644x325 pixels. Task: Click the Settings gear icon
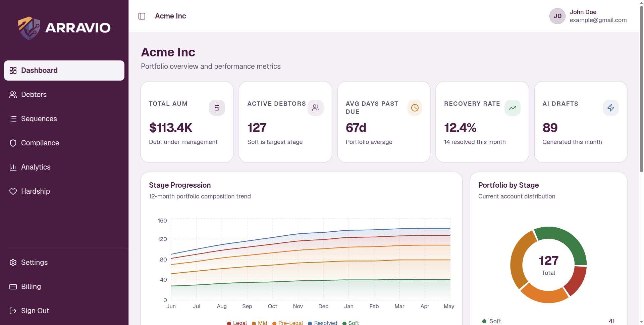[x=13, y=263]
